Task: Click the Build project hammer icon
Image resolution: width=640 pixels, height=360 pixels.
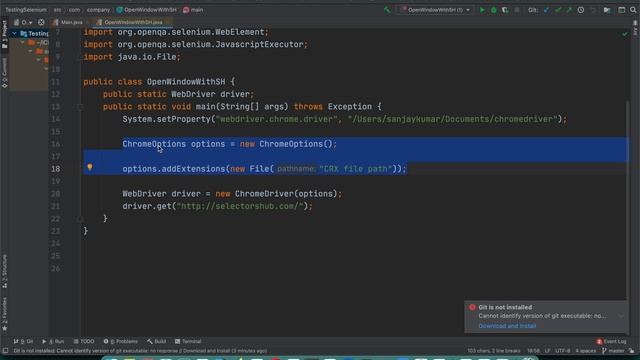Action: 387,10
